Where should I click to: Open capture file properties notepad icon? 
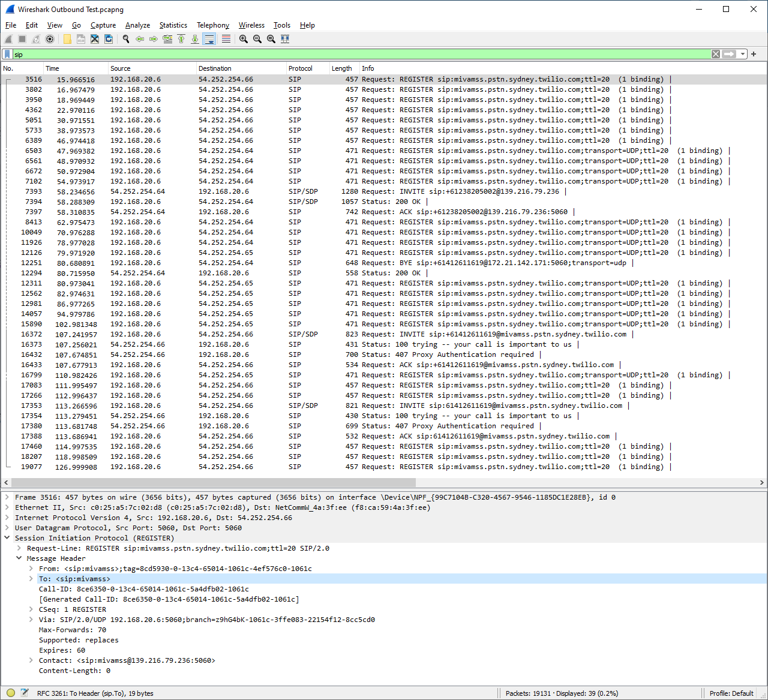25,693
